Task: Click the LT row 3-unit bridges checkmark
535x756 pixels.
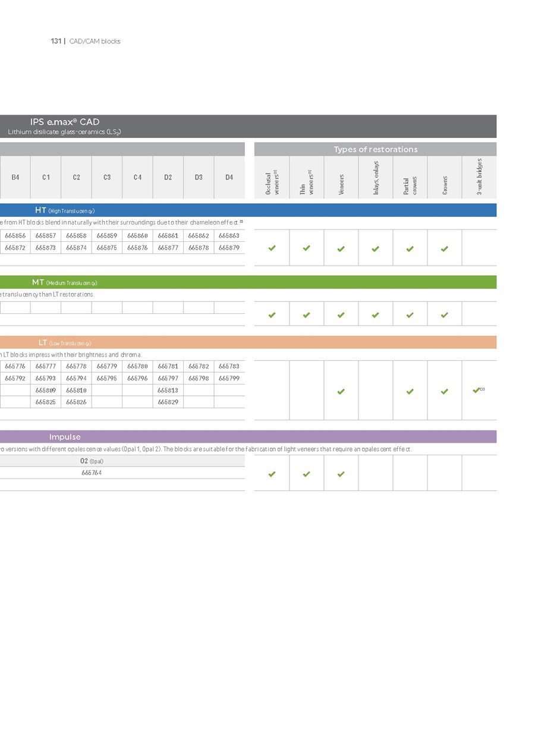Action: point(477,390)
